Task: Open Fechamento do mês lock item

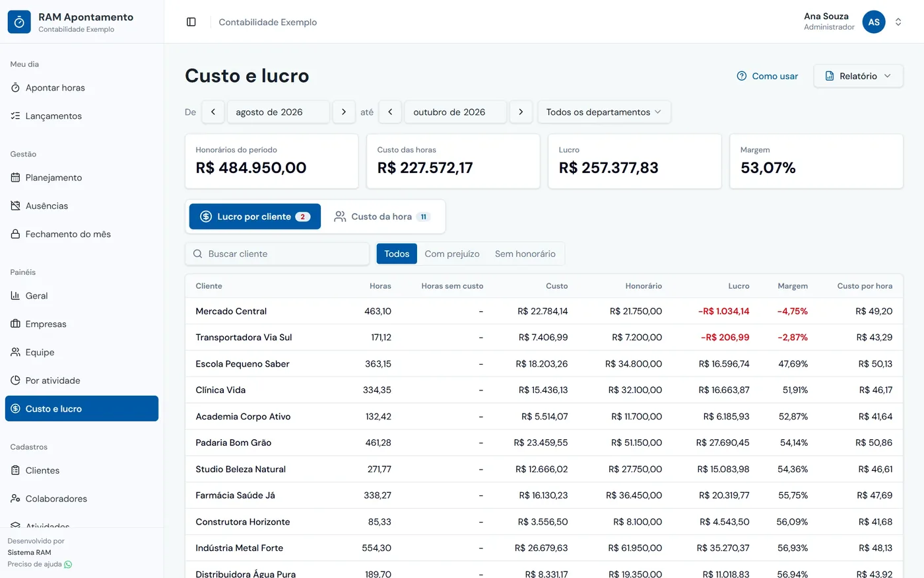Action: 82,234
